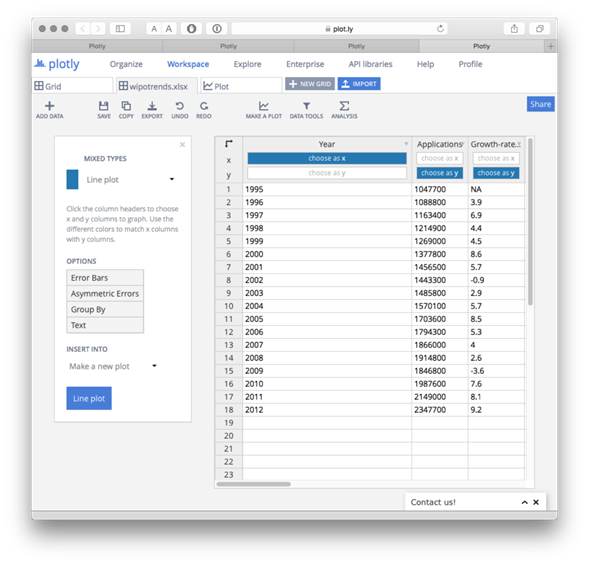Open the Analysis sigma menu
The image size is (589, 565).
(344, 106)
